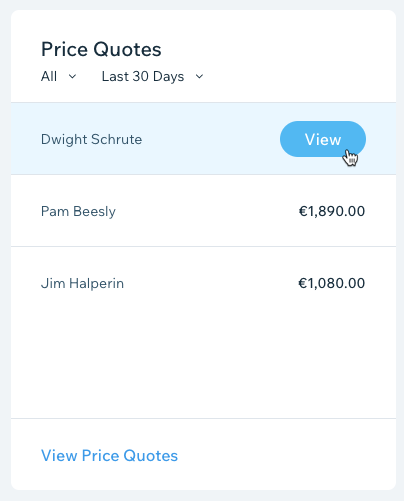Click the chevron arrow beside Last 30 Days
The image size is (404, 501).
point(199,77)
